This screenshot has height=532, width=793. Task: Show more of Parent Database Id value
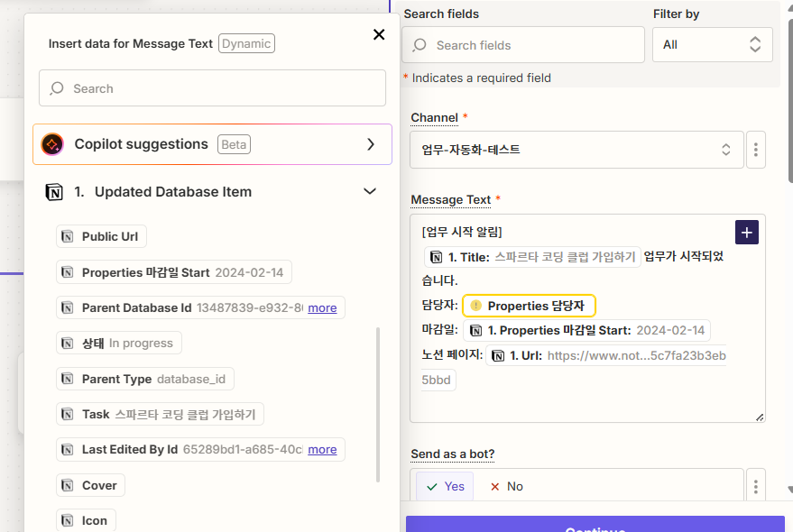(322, 307)
